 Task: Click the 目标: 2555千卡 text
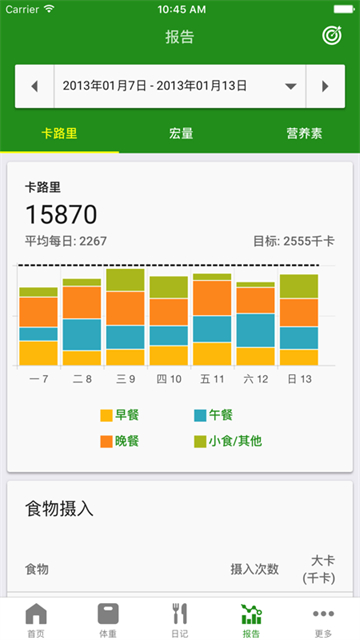click(x=294, y=241)
